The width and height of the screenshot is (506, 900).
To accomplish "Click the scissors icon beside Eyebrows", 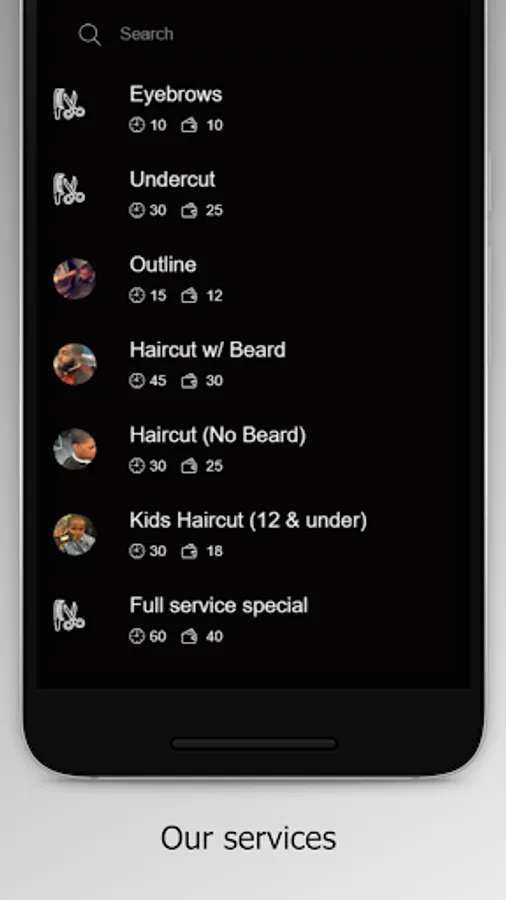I will 69,104.
